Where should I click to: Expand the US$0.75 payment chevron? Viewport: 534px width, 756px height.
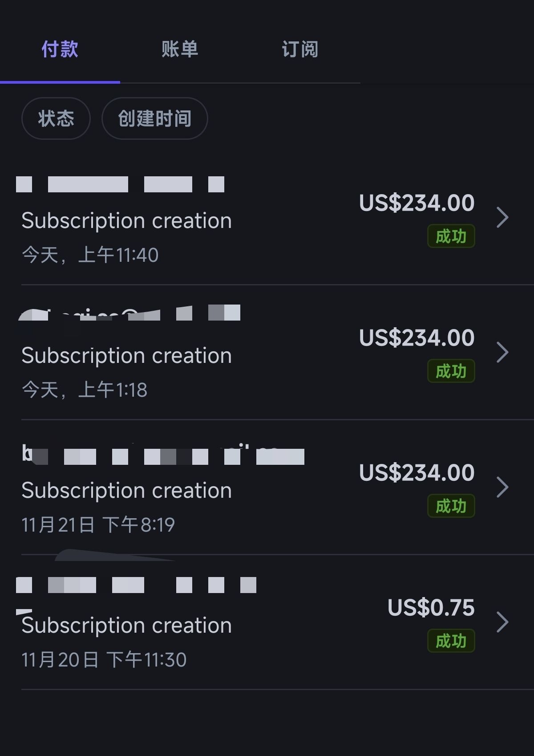point(502,622)
